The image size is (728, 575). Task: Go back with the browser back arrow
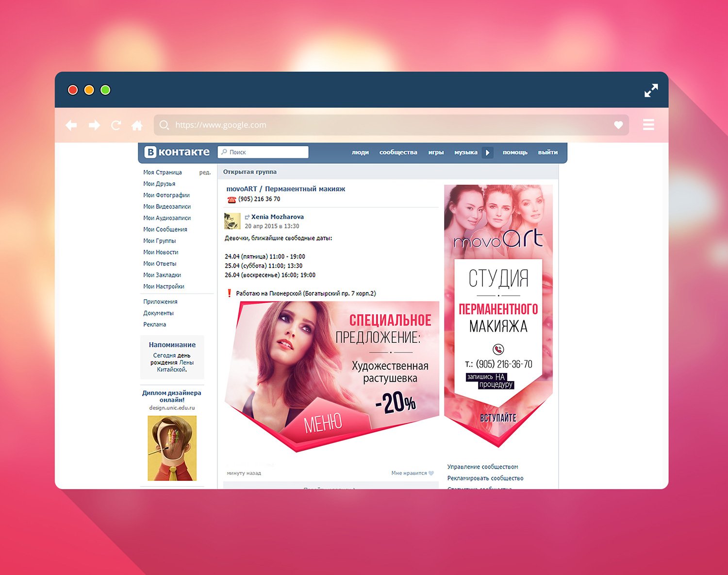[x=71, y=125]
